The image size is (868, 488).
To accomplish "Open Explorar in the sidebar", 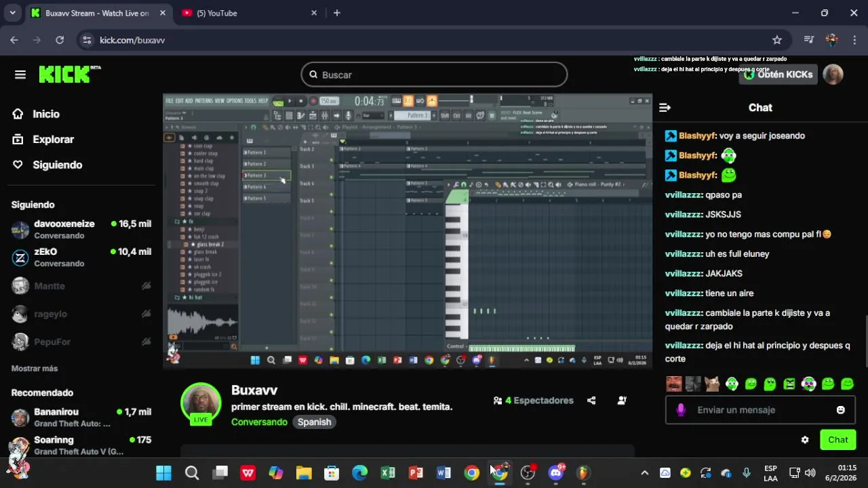I will (x=53, y=139).
